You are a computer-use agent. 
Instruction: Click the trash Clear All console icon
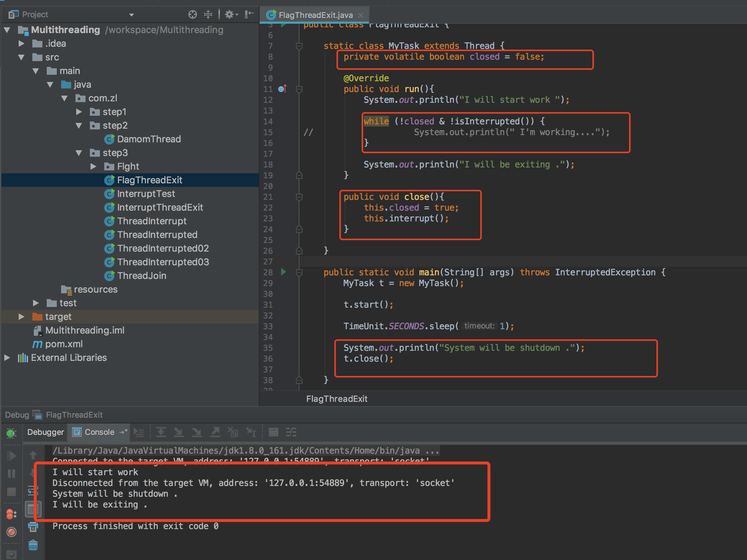[33, 545]
